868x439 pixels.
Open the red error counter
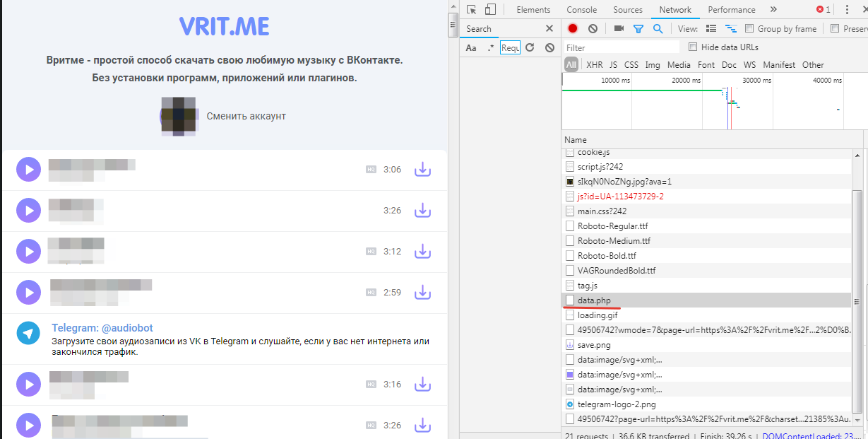(824, 10)
